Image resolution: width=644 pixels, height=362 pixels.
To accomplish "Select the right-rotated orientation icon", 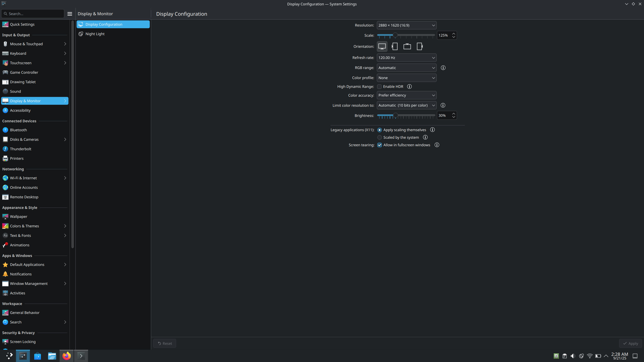I will point(419,46).
